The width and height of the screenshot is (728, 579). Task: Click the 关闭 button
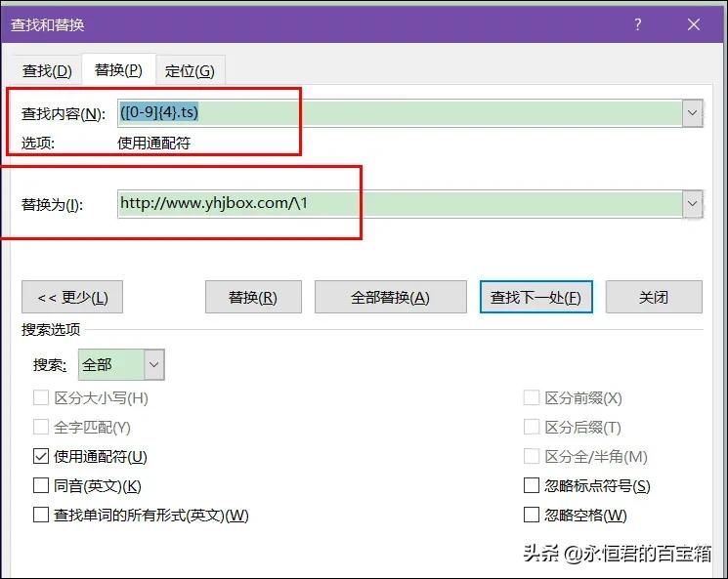(654, 297)
